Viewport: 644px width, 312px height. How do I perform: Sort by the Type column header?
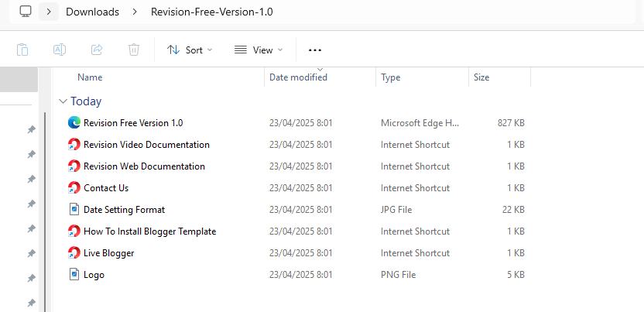[391, 77]
